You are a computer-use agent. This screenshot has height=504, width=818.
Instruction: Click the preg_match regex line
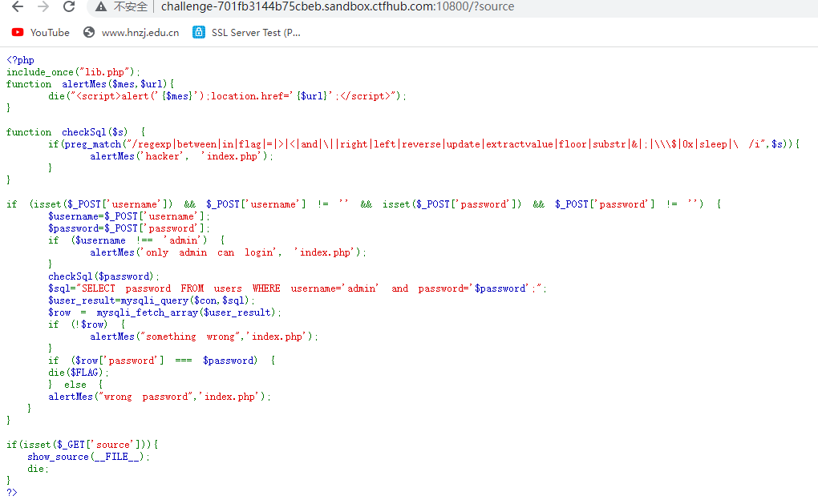pyautogui.click(x=423, y=144)
